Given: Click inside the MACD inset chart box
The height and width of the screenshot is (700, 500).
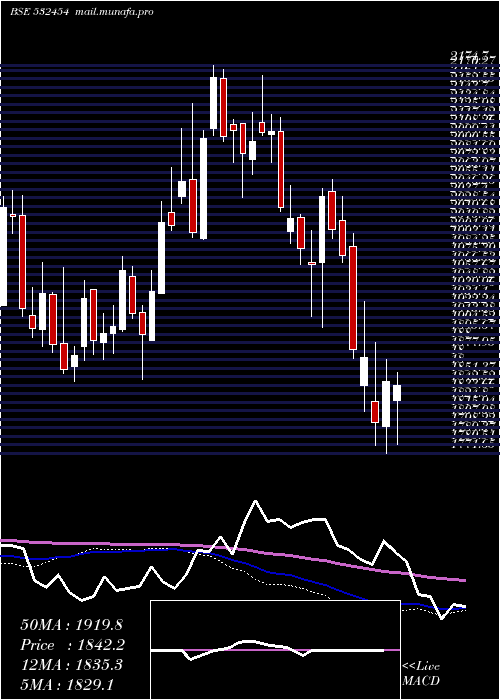Looking at the screenshot, I should pos(275,650).
